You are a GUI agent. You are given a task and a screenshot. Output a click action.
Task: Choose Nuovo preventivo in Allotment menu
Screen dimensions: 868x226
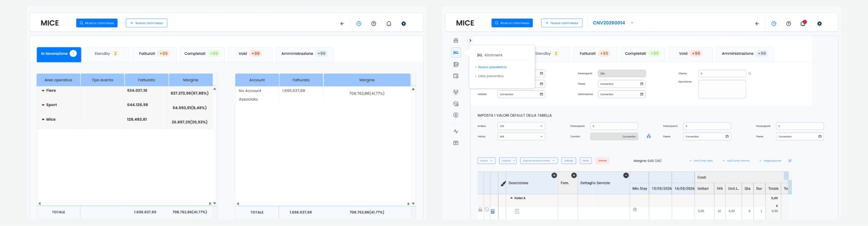(x=492, y=67)
